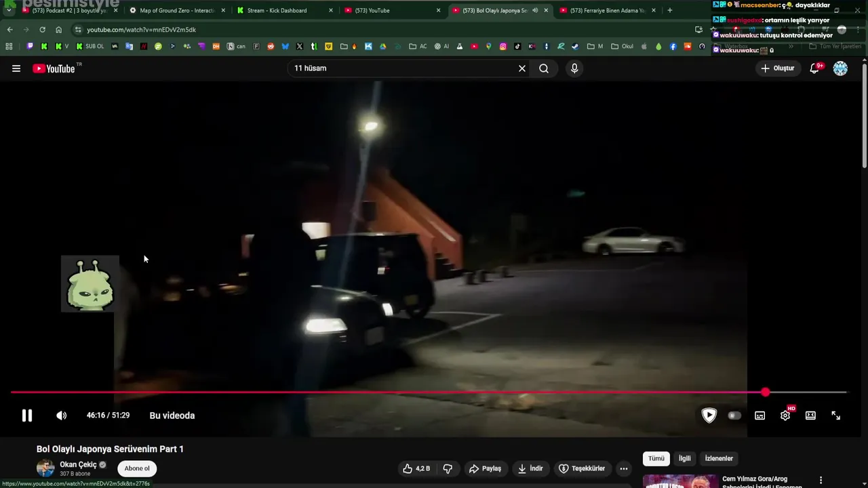
Task: Expand the 'AC' bookmarks folder
Action: click(418, 47)
